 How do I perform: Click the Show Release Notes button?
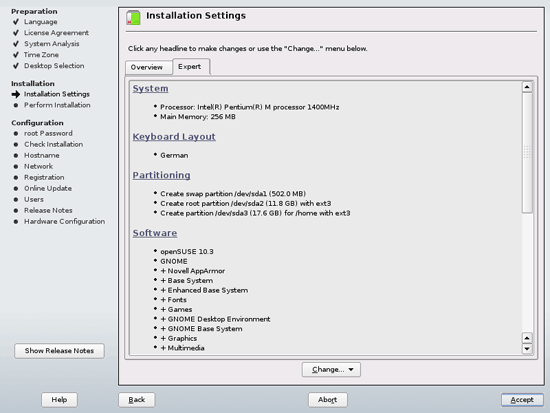pos(59,351)
